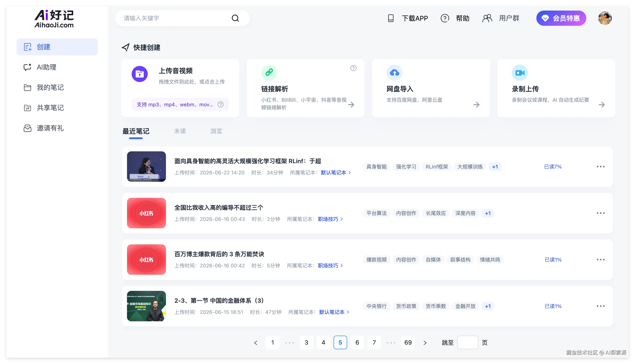Open more options for RLinf note

[x=600, y=167]
